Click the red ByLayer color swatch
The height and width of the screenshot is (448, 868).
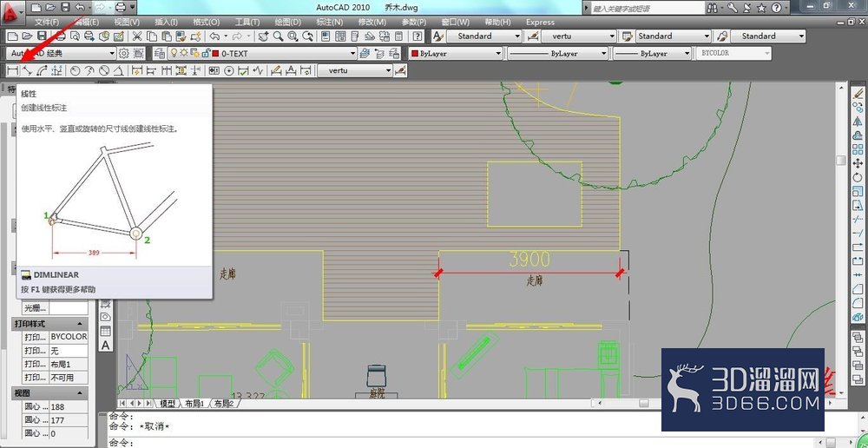[x=415, y=53]
